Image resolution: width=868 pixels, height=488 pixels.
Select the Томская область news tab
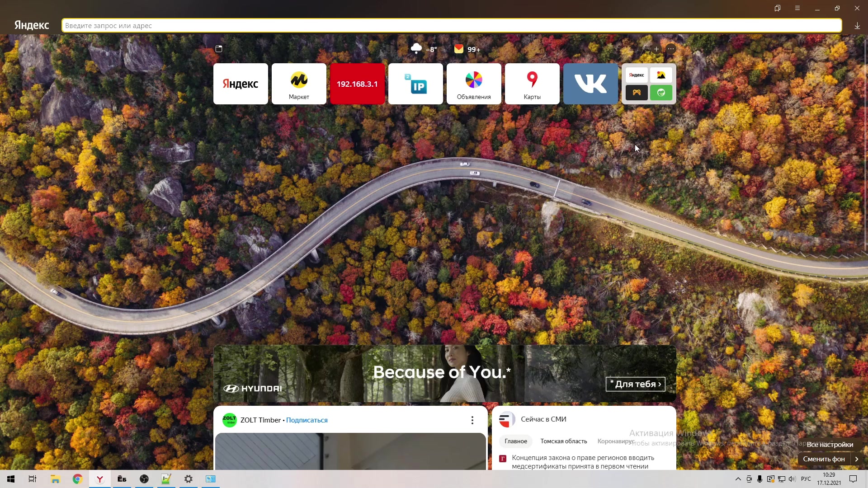(563, 441)
